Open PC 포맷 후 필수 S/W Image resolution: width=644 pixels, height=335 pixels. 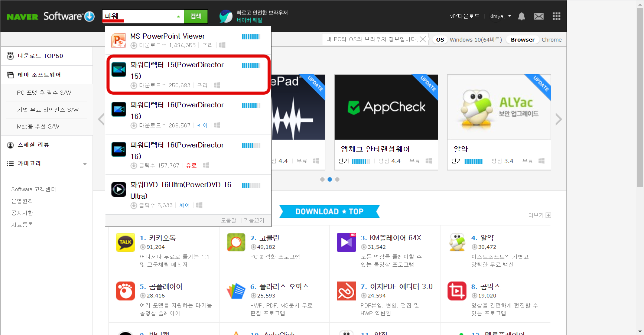pyautogui.click(x=44, y=92)
